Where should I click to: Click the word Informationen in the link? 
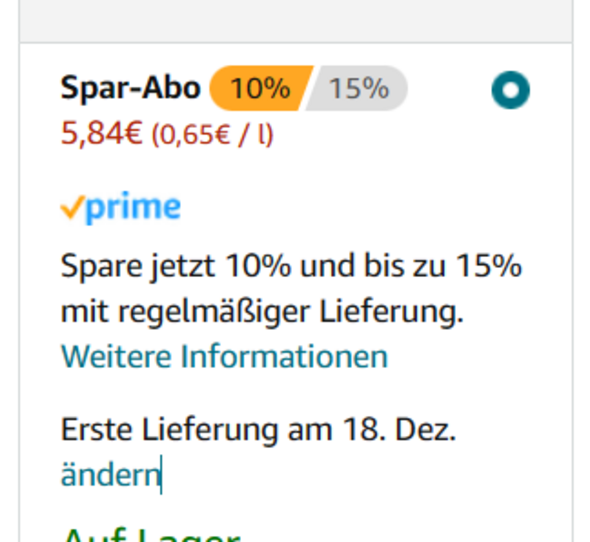coord(284,356)
